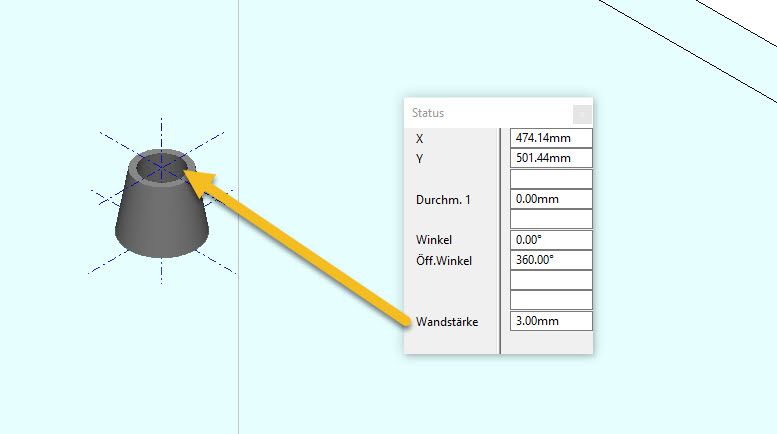The height and width of the screenshot is (434, 777).
Task: Click the Wandstärke label
Action: (447, 322)
